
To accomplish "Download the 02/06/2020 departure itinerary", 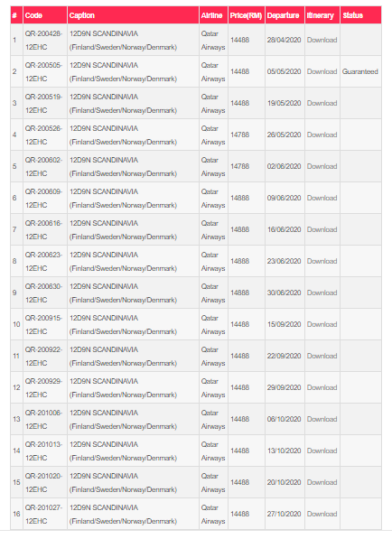I will [322, 166].
